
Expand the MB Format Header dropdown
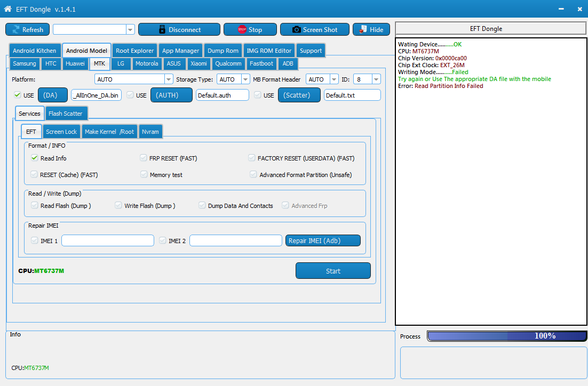point(333,79)
